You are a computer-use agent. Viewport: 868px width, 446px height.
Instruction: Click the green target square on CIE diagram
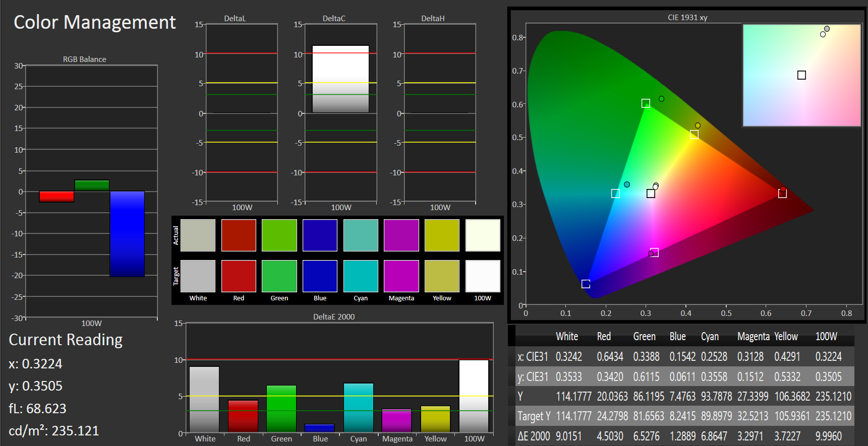[x=646, y=103]
